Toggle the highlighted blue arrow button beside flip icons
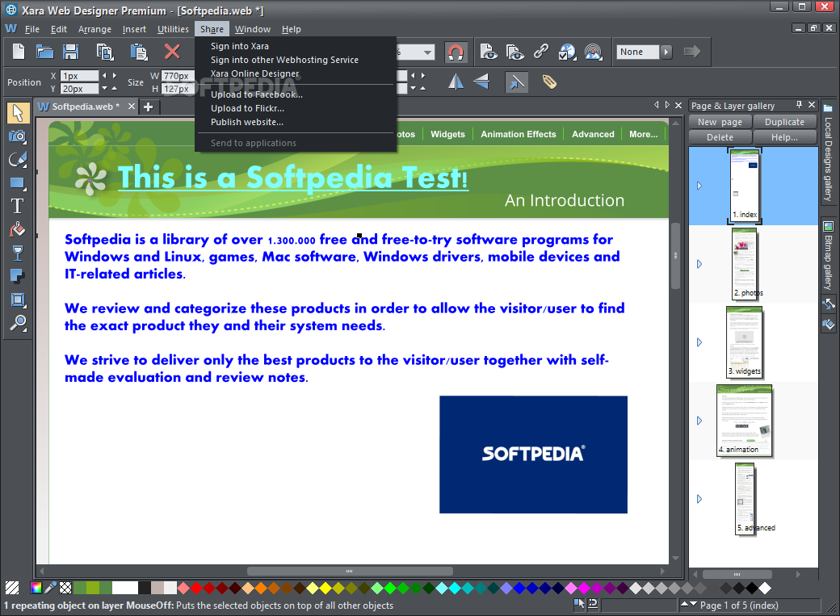Screen dimensions: 840x616 (x=516, y=82)
